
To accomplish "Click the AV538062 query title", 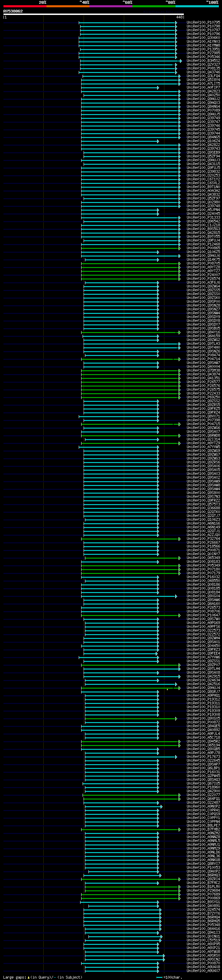I will (13, 11).
